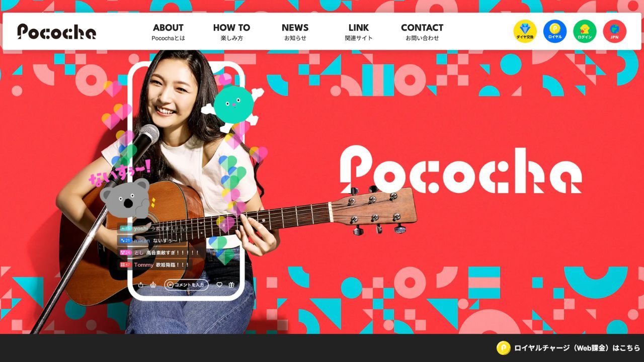The width and height of the screenshot is (644, 362).
Task: Open the JPN globe language selector
Action: (615, 31)
